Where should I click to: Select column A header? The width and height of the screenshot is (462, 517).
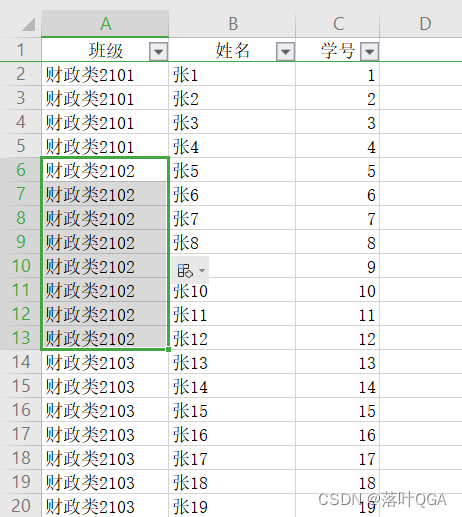(x=105, y=24)
